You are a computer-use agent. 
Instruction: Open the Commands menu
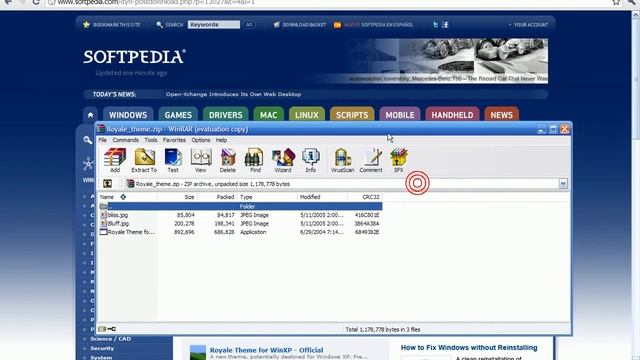pyautogui.click(x=126, y=140)
